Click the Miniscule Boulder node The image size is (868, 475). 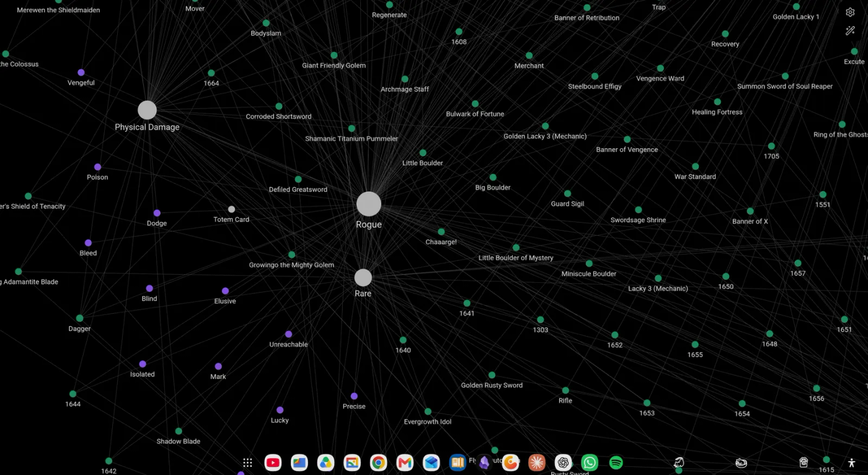(589, 264)
